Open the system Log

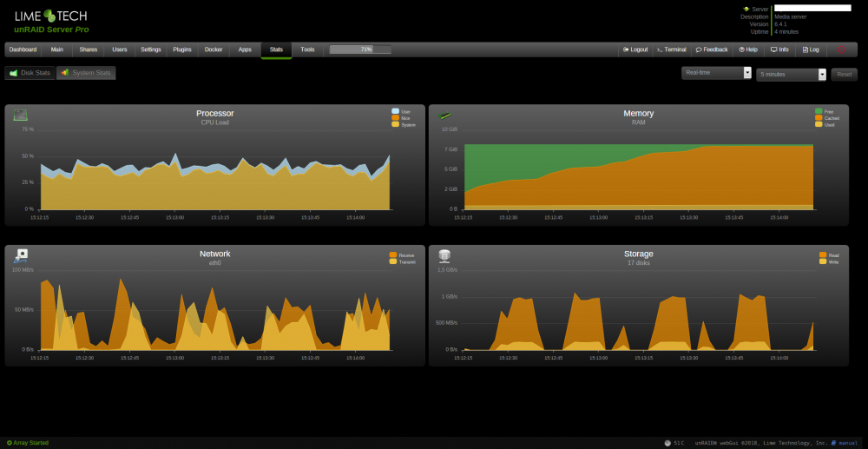click(x=811, y=50)
